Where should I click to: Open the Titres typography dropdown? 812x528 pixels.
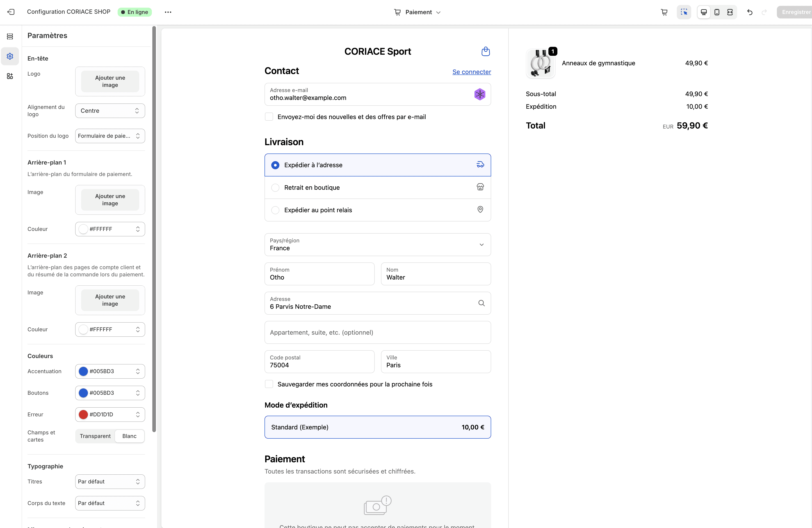[110, 481]
